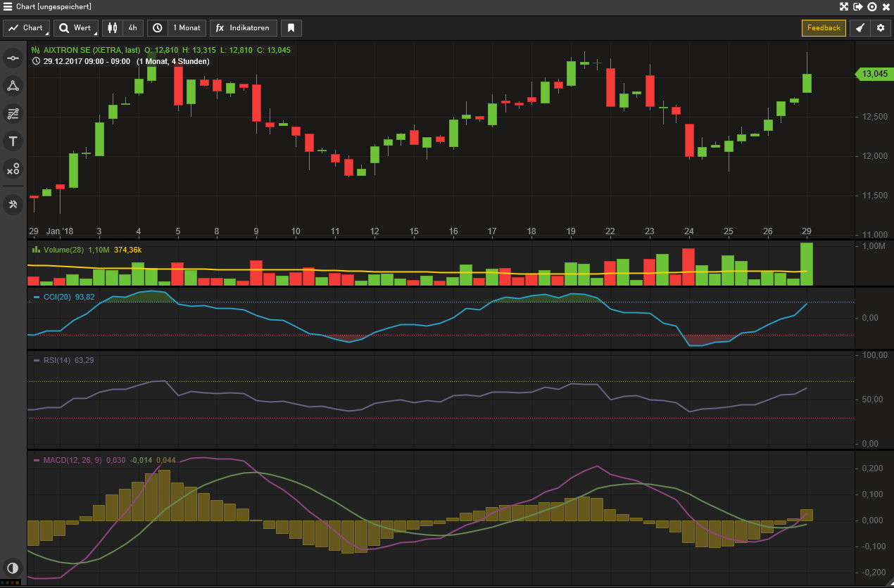Open the trend lines and Fibonacci tool
The height and width of the screenshot is (588, 894).
point(13,113)
